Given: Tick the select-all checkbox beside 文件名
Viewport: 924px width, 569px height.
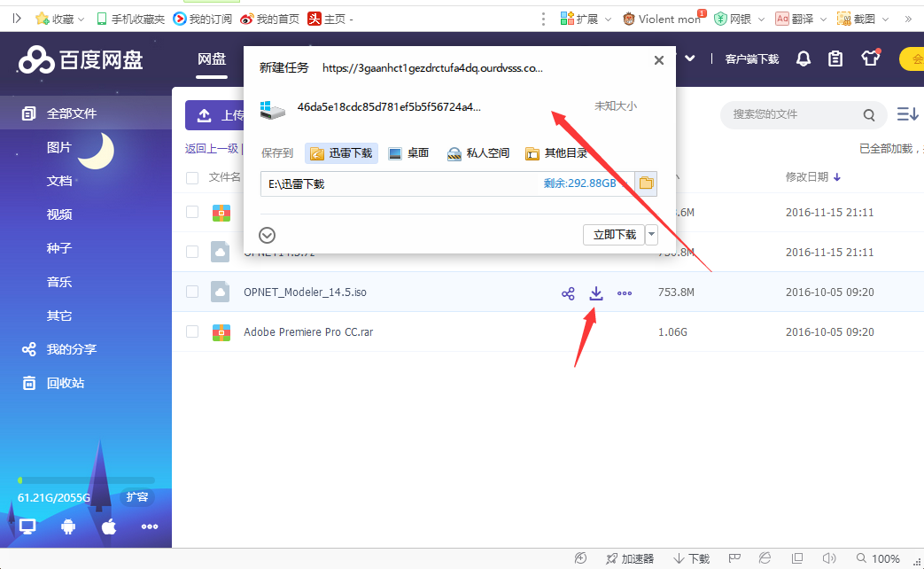Looking at the screenshot, I should (192, 177).
